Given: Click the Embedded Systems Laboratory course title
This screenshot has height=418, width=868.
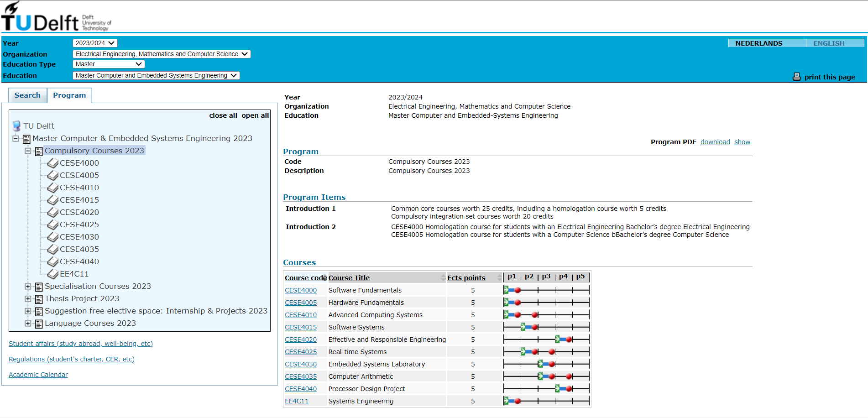Looking at the screenshot, I should [376, 364].
